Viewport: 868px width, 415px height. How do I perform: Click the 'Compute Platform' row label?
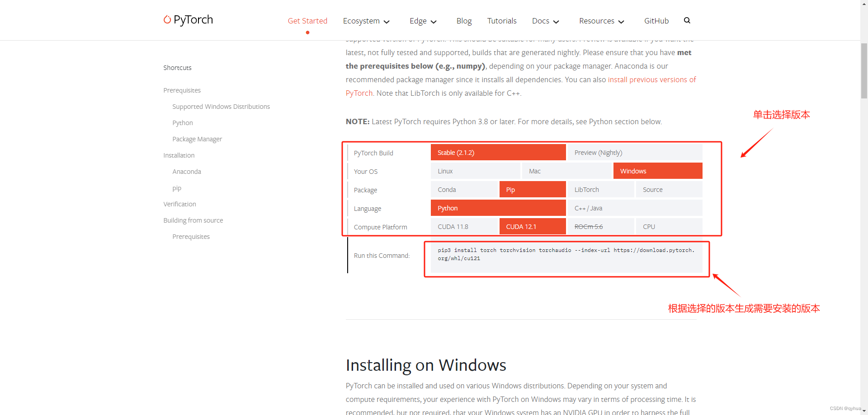click(381, 227)
